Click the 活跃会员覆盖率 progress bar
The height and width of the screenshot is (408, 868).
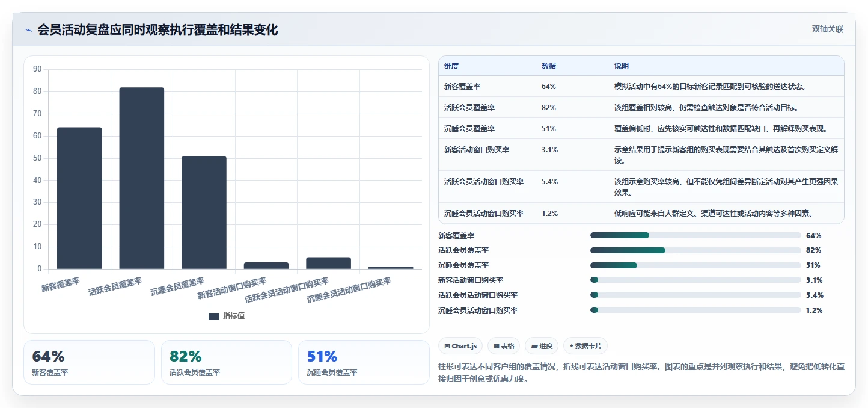pyautogui.click(x=695, y=250)
